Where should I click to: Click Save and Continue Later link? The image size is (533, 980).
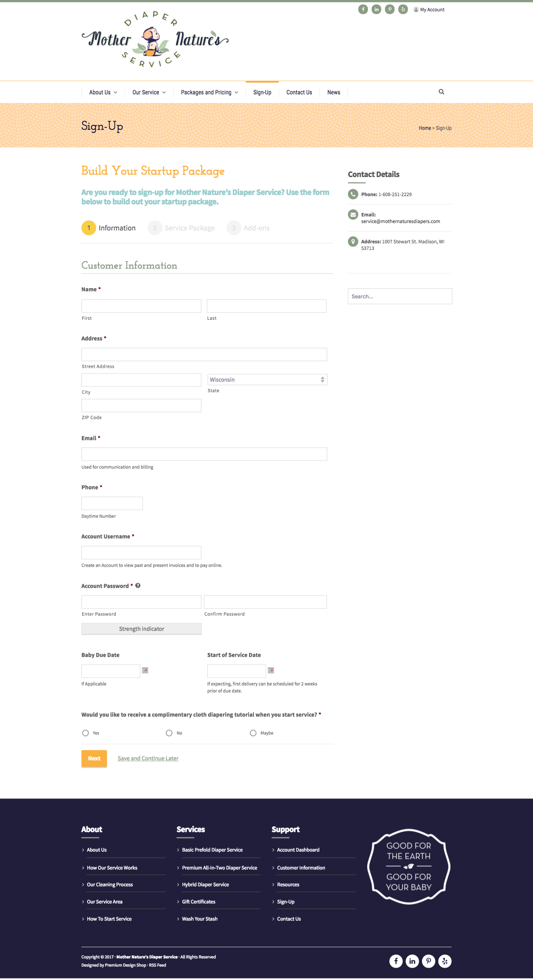148,758
